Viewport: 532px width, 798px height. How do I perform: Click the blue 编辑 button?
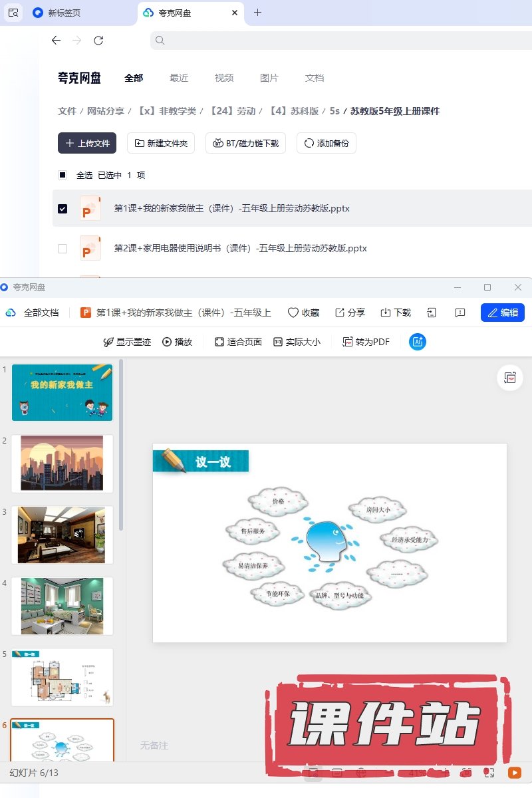coord(502,313)
